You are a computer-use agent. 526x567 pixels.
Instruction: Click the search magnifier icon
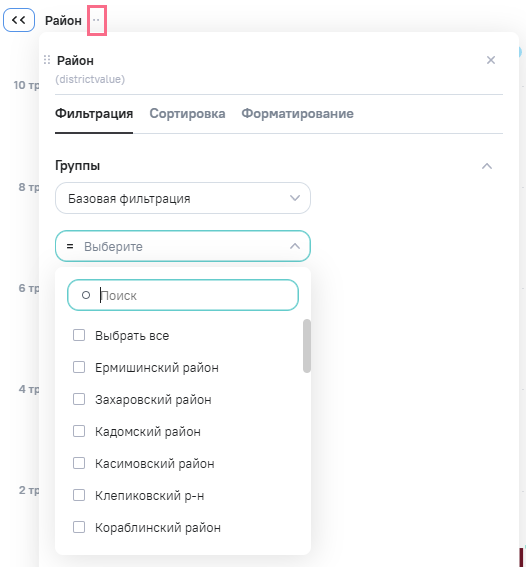pos(86,295)
